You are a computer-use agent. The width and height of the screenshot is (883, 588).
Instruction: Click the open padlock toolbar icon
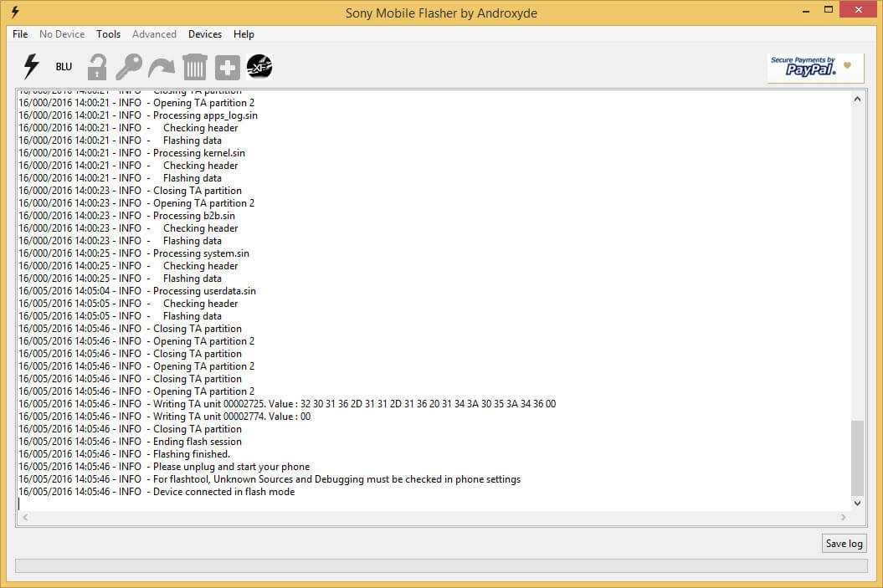pos(97,67)
